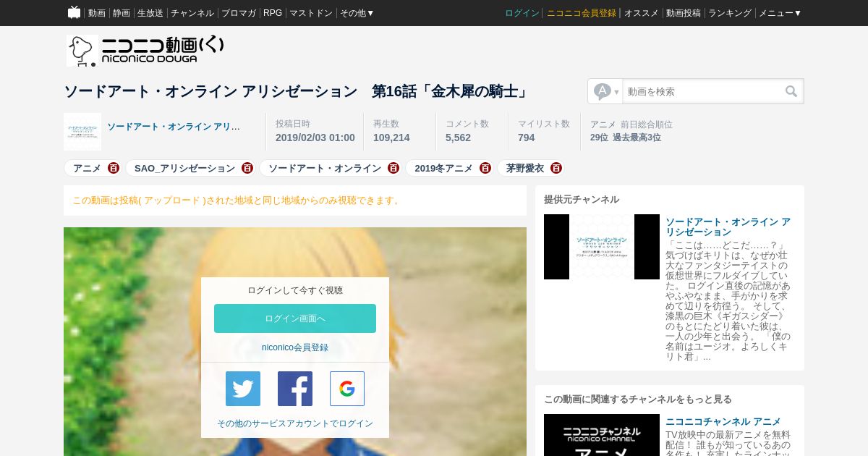The image size is (868, 456).
Task: Open the 生放送 top menu item
Action: [x=150, y=13]
